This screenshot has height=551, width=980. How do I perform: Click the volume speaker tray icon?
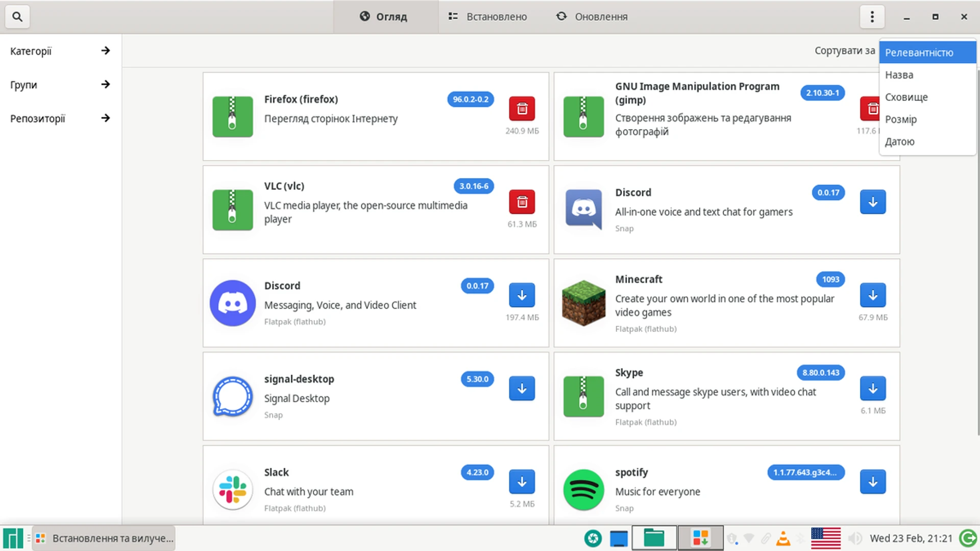854,538
